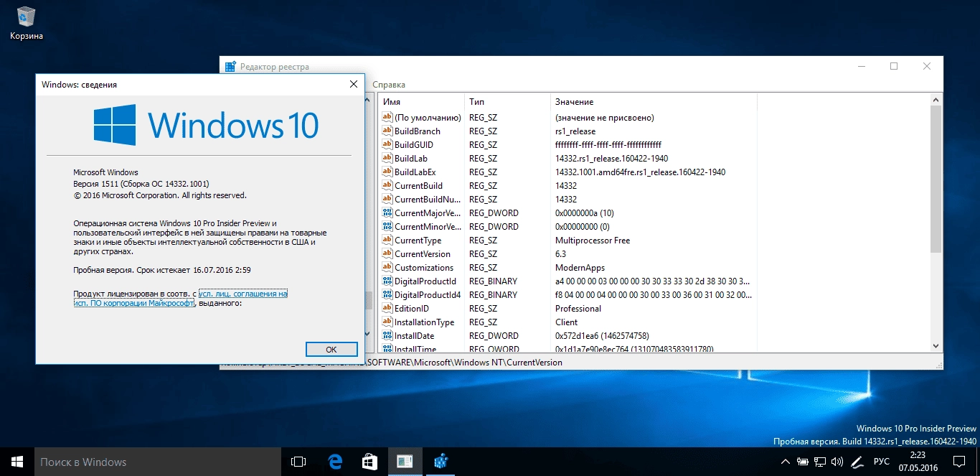Select the (По умолчанию) default value icon
The image size is (980, 476).
click(x=387, y=118)
